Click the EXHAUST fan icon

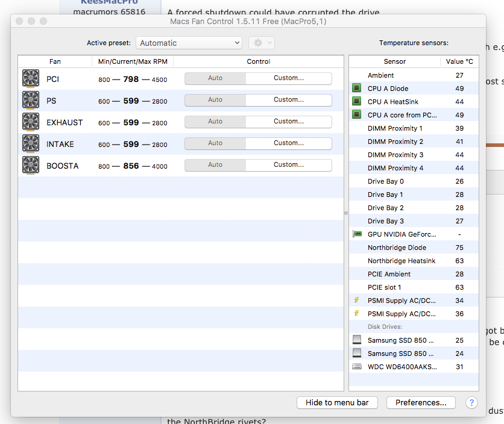click(31, 122)
